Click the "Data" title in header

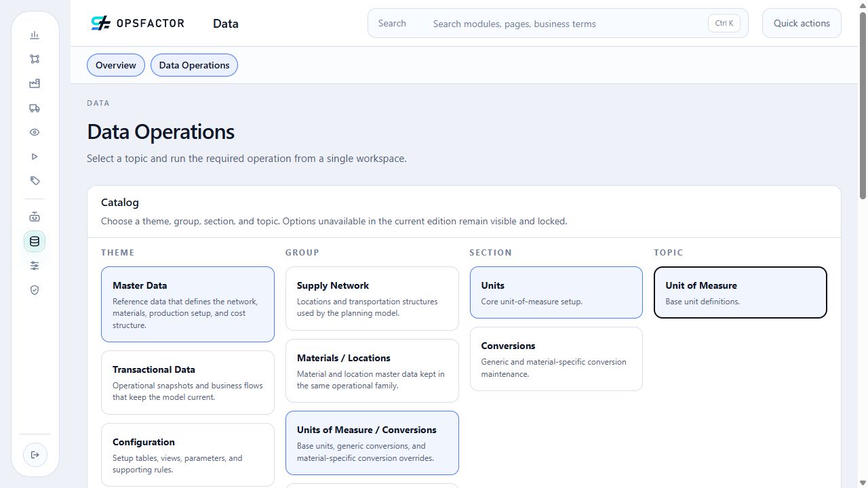[x=226, y=24]
